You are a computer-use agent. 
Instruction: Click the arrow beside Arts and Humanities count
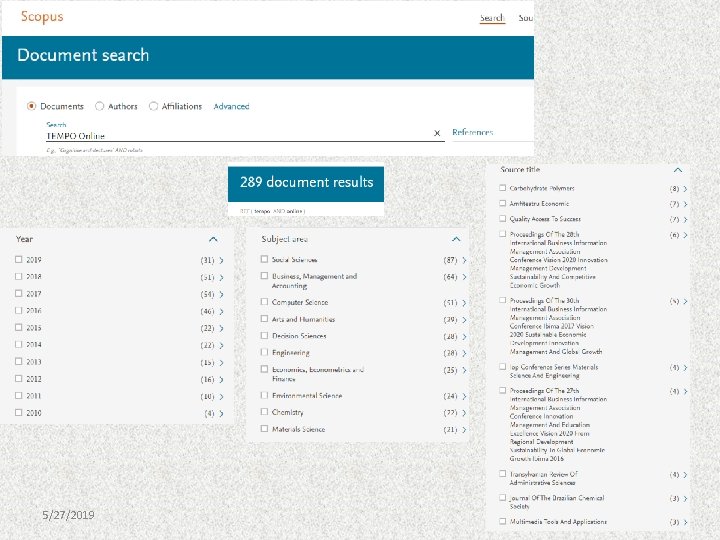[464, 320]
